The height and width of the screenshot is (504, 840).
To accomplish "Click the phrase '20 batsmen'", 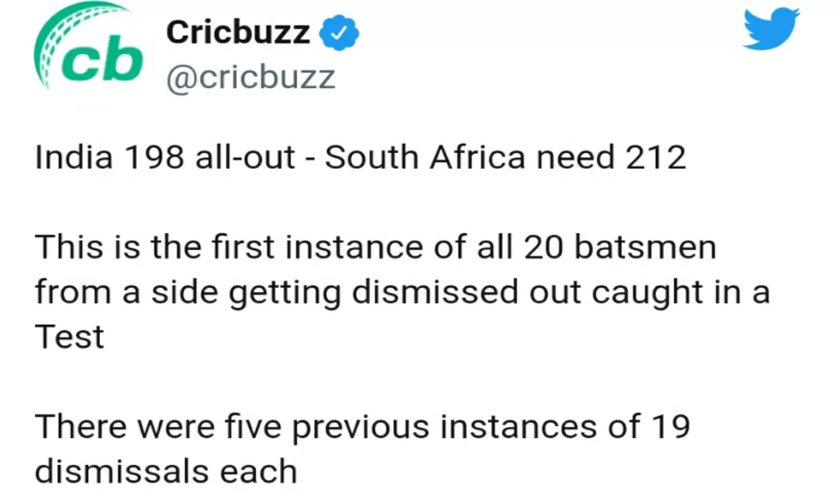I will (620, 247).
